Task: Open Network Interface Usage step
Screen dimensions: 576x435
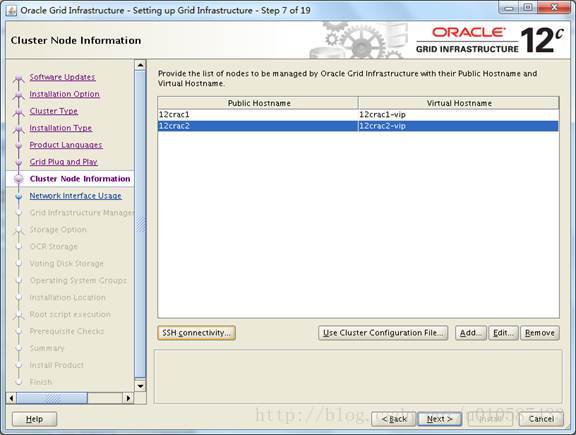Action: [76, 196]
